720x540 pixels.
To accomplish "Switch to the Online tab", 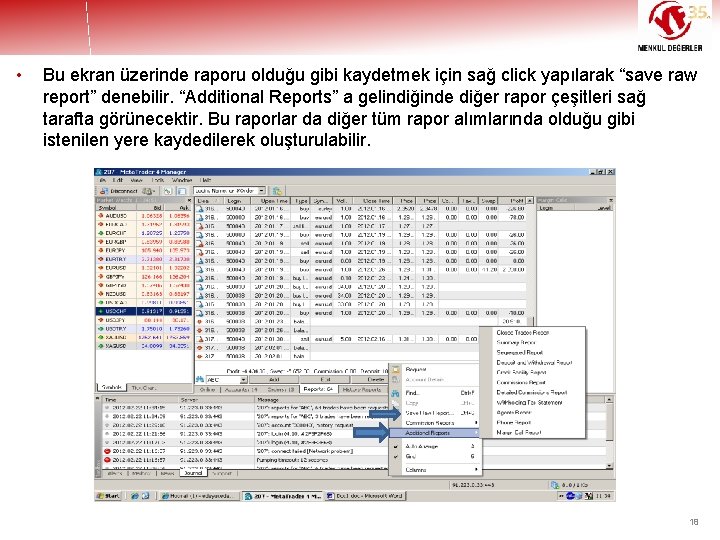I will pyautogui.click(x=208, y=389).
